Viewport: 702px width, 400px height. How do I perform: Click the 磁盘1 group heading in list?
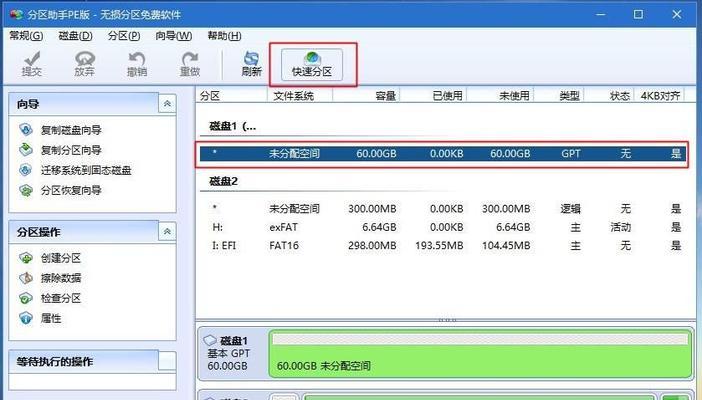233,126
